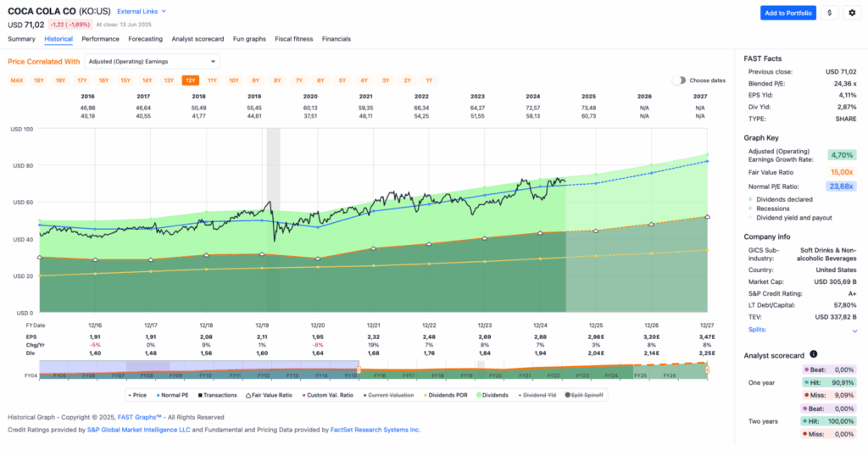Click the dollar currency icon button

[x=829, y=13]
